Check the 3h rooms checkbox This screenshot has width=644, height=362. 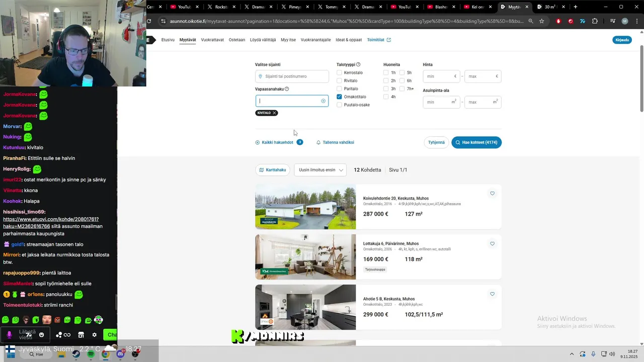386,89
